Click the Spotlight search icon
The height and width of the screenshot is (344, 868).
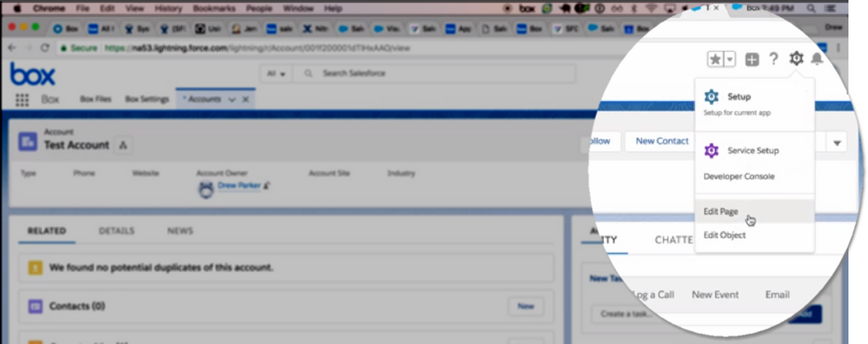pyautogui.click(x=812, y=9)
